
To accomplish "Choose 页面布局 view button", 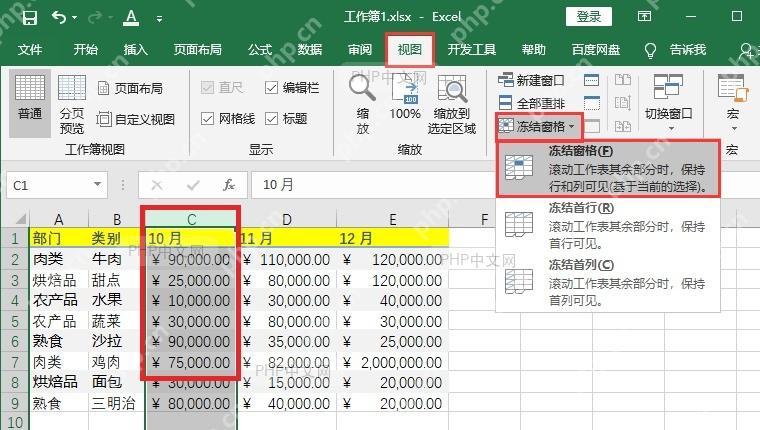I will click(x=130, y=88).
